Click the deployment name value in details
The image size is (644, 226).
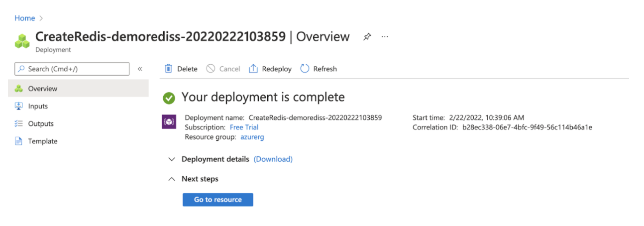click(316, 118)
